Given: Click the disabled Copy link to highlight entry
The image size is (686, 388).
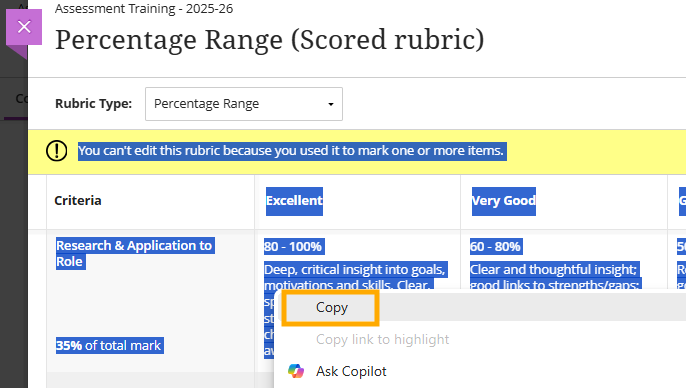Looking at the screenshot, I should click(382, 339).
